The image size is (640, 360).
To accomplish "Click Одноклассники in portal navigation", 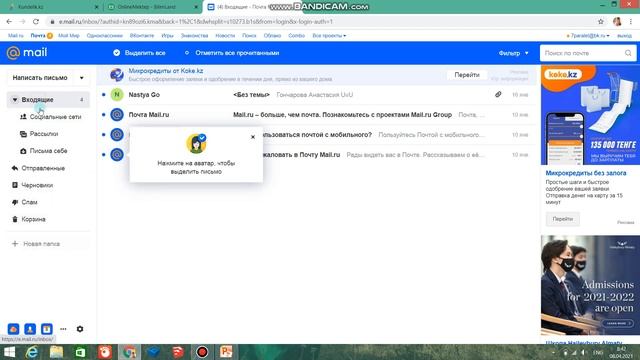I will (104, 36).
